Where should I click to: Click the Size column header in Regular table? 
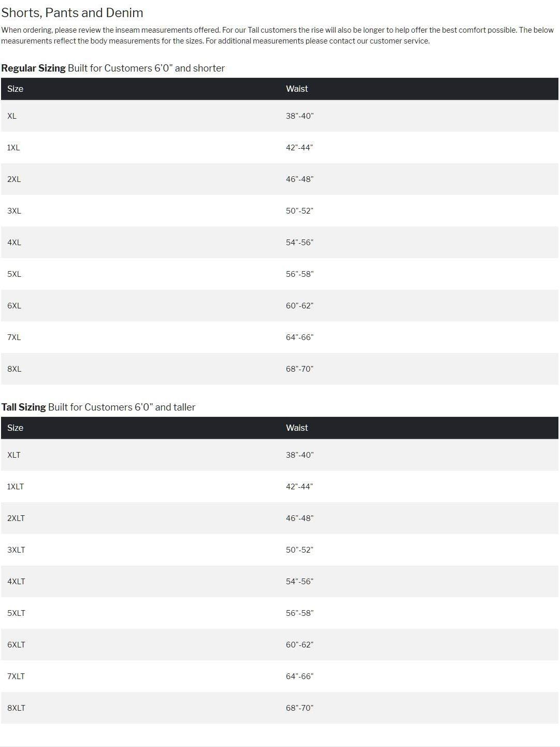click(x=15, y=89)
